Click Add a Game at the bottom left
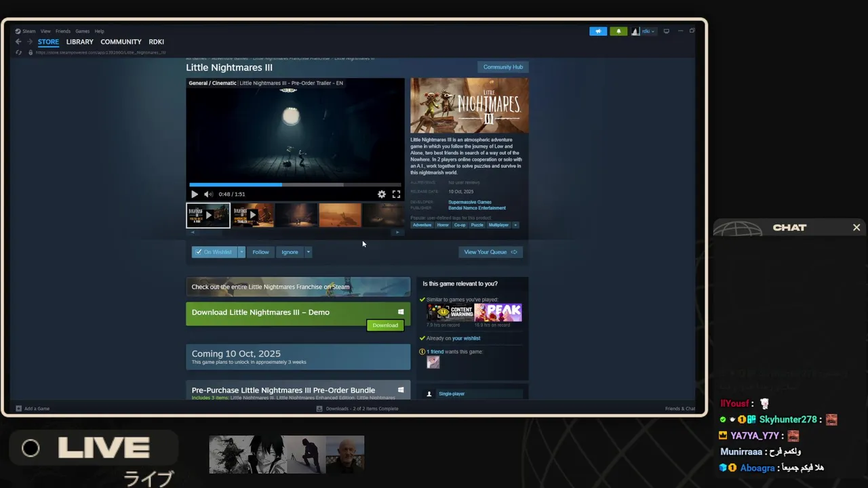The width and height of the screenshot is (868, 488). 33,409
